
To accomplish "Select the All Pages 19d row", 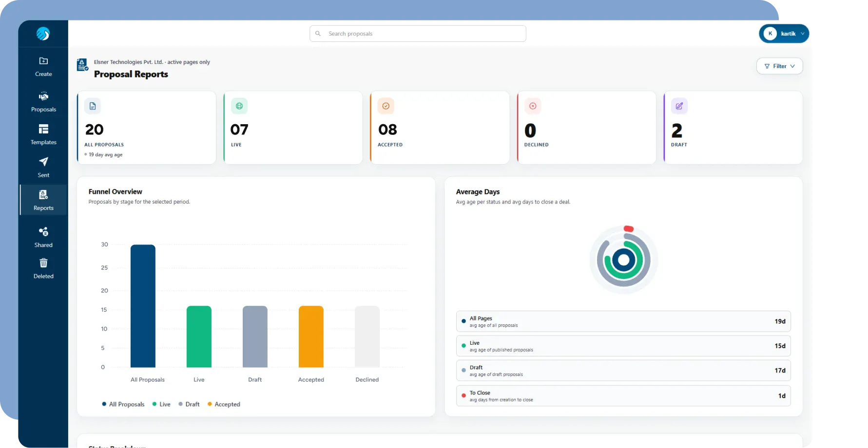I will click(x=623, y=321).
